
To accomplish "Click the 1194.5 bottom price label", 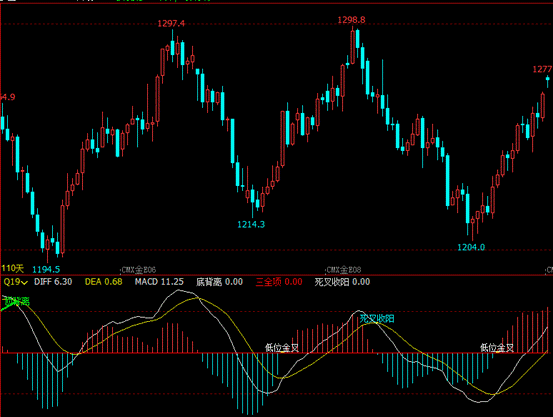I will pyautogui.click(x=46, y=270).
